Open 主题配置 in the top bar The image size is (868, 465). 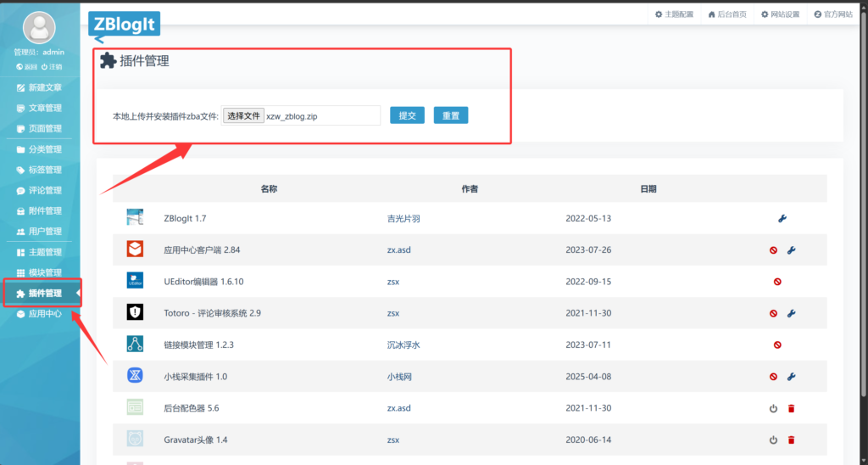point(674,14)
